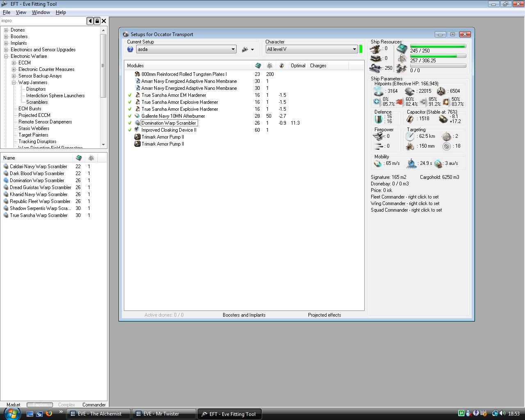Click the Improved Cloaking Device II module icon
This screenshot has width=525, height=420.
(137, 130)
